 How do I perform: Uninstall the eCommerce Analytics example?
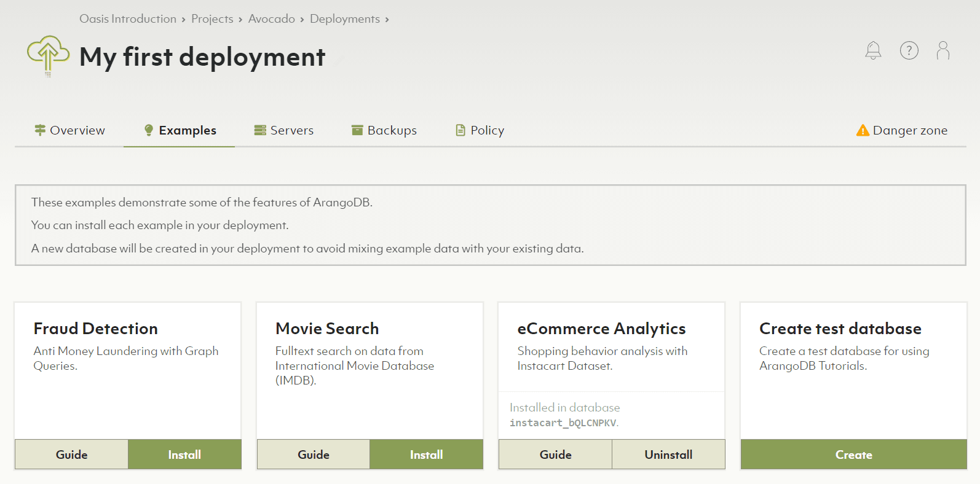(668, 455)
